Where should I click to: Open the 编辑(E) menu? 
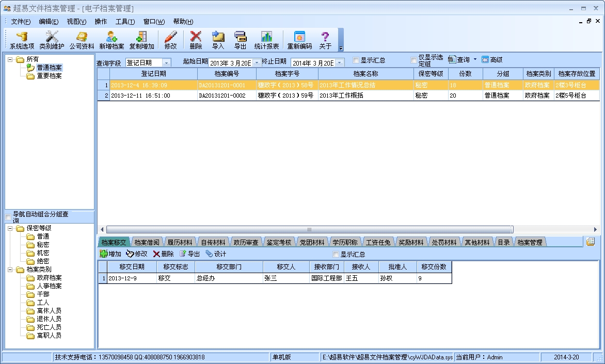click(49, 22)
